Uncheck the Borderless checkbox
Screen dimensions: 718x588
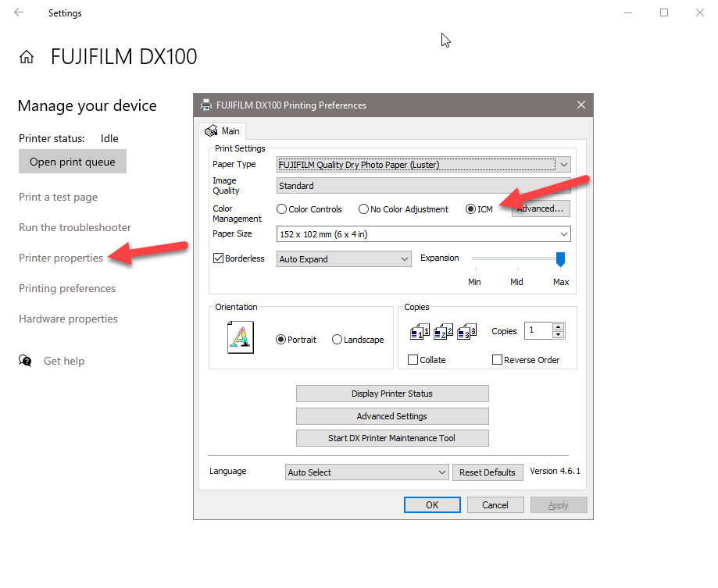click(x=219, y=258)
